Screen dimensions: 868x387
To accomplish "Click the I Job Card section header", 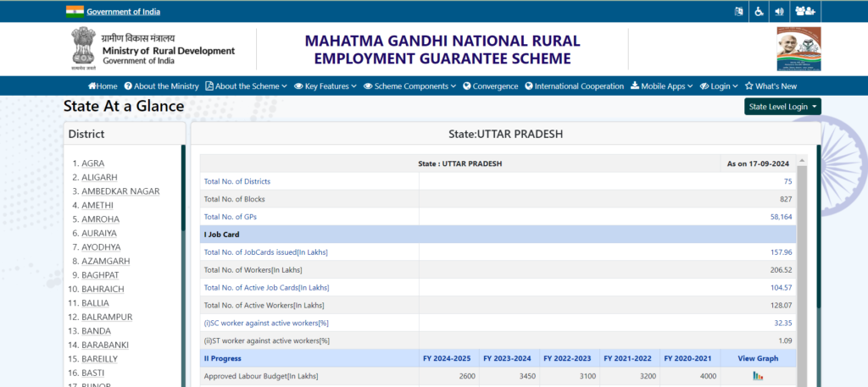I will click(x=498, y=235).
